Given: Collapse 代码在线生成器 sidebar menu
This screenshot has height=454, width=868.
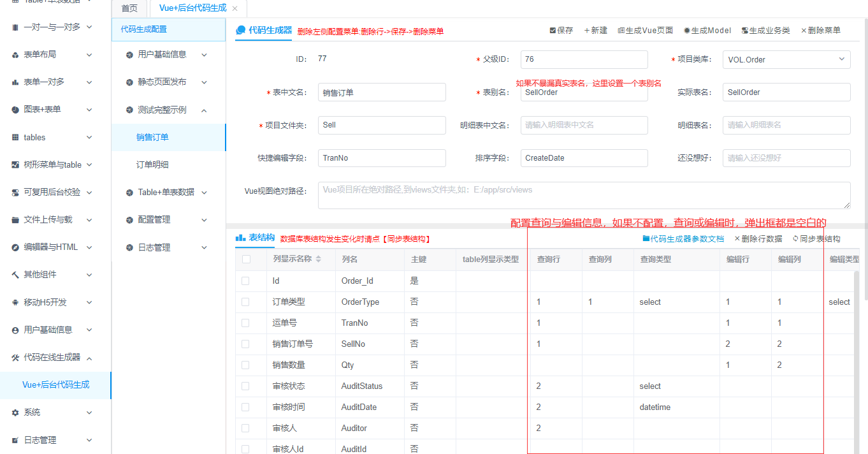Looking at the screenshot, I should coord(89,358).
